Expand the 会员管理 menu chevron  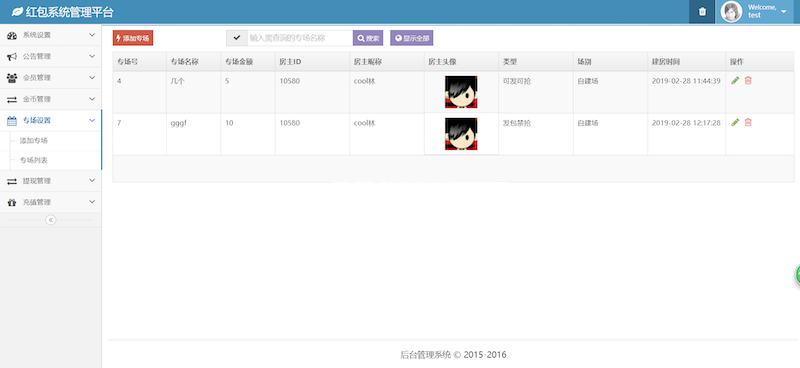(92, 78)
